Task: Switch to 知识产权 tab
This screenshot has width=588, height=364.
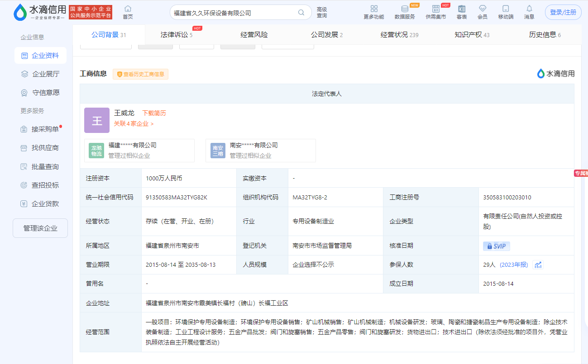Action: point(472,35)
